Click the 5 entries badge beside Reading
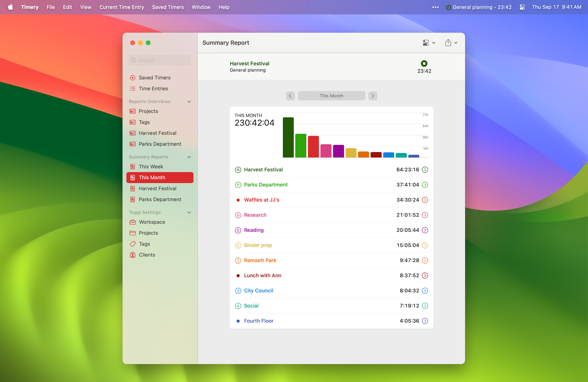This screenshot has width=588, height=382. pos(238,230)
